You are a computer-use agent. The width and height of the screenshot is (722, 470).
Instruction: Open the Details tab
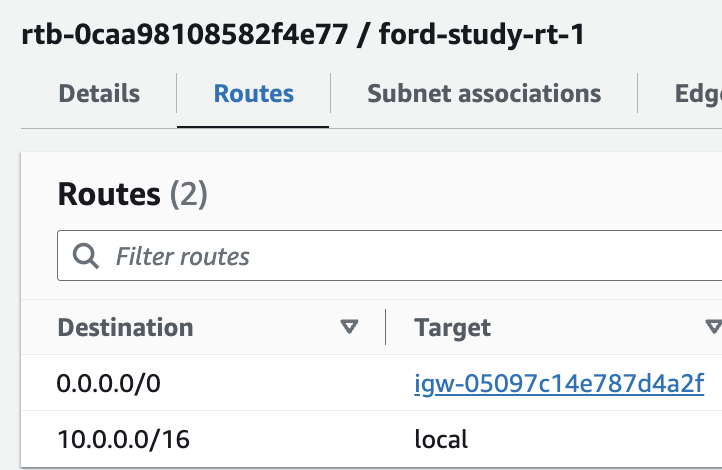(x=99, y=93)
